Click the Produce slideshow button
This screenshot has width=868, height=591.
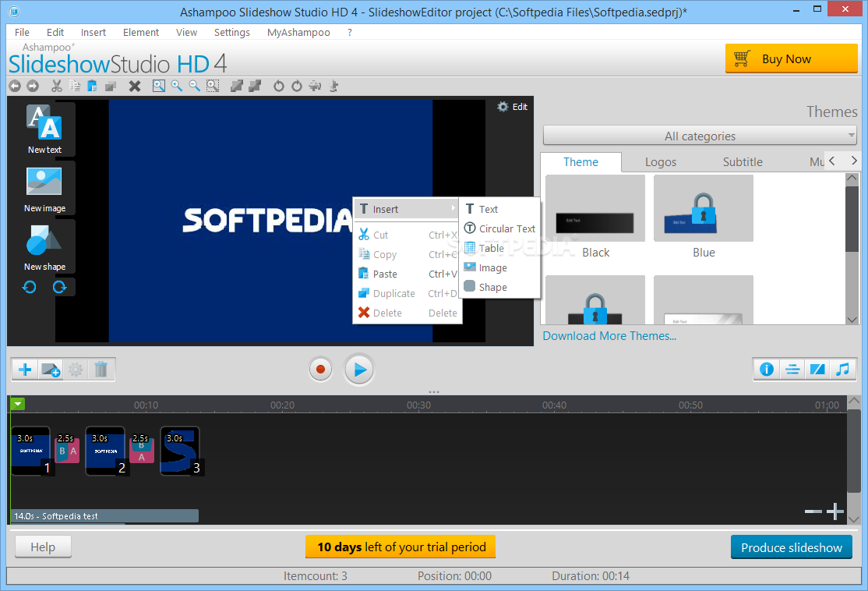tap(791, 547)
